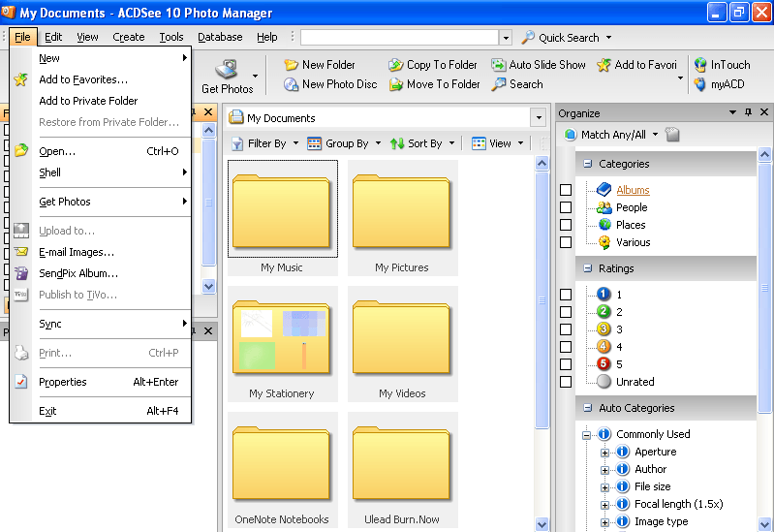Click the Search binoculars toolbar icon
This screenshot has width=774, height=532.
point(499,84)
